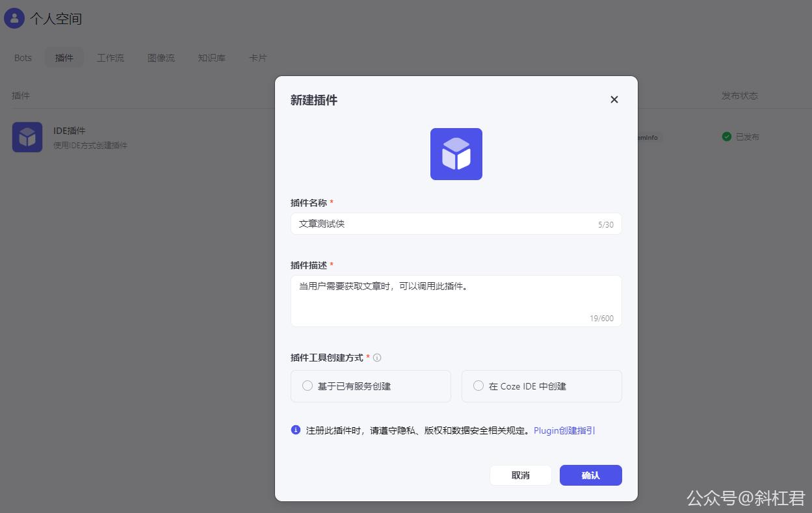Confirm with the 确认 button
The width and height of the screenshot is (812, 513).
[591, 475]
